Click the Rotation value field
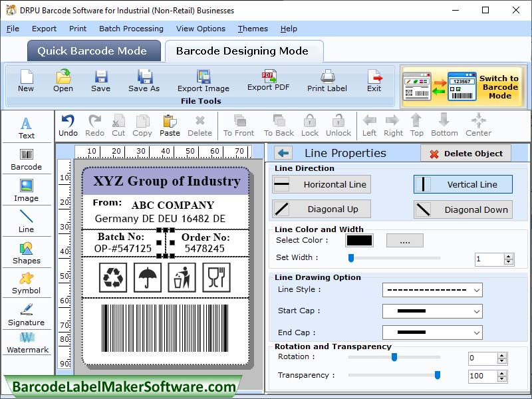Image resolution: width=532 pixels, height=399 pixels. click(483, 358)
